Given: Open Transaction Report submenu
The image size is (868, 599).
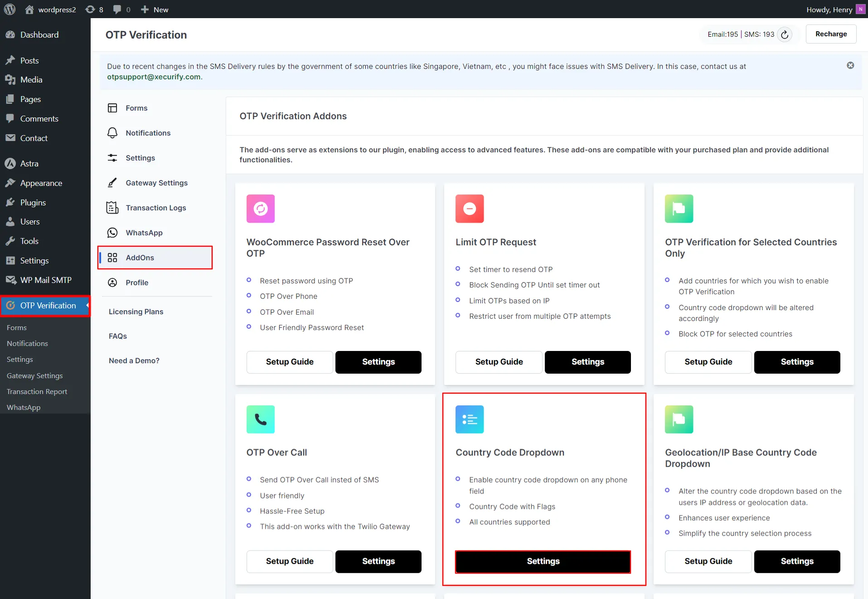Looking at the screenshot, I should [x=37, y=391].
